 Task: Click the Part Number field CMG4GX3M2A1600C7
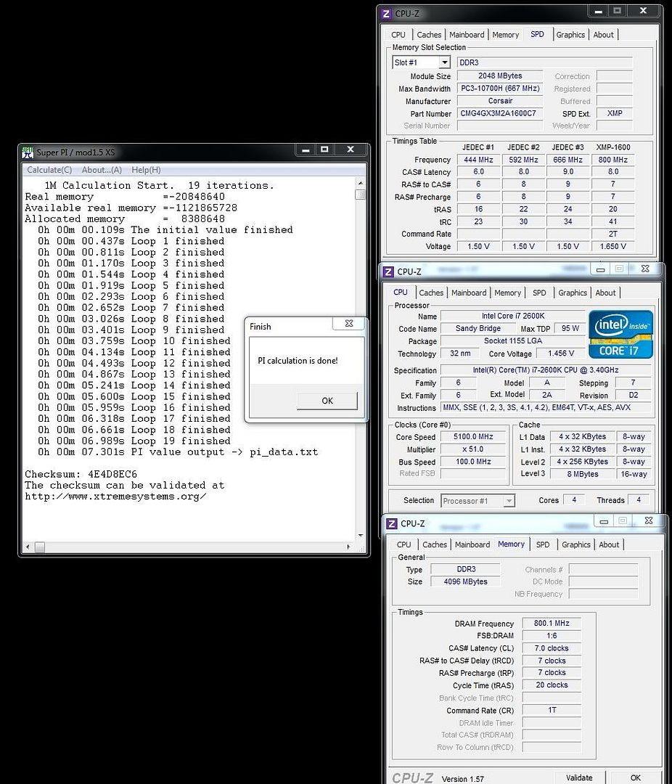(499, 113)
